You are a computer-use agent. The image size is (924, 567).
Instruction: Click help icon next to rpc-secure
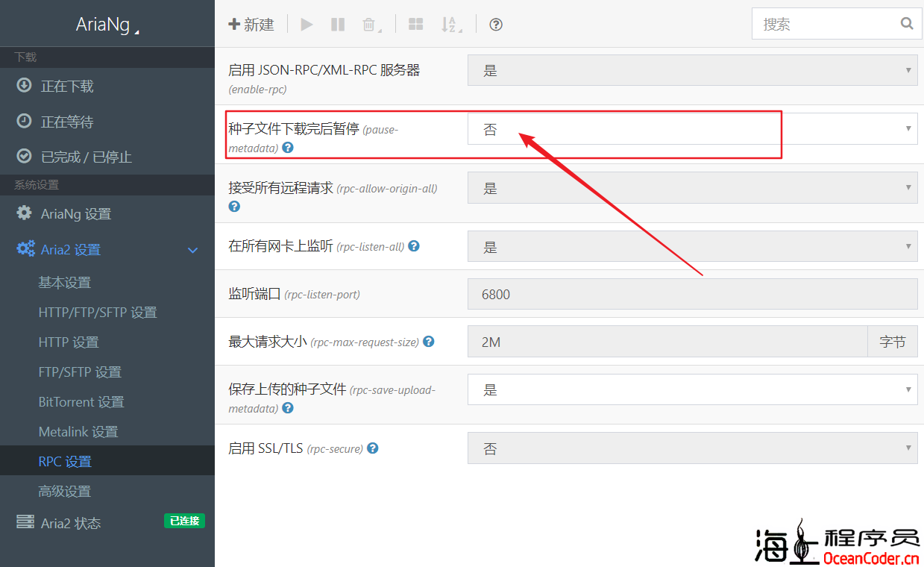point(373,448)
